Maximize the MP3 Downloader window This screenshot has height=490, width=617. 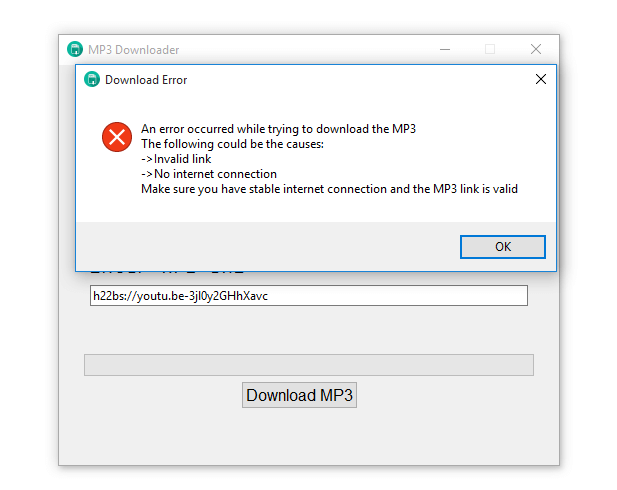pos(490,49)
